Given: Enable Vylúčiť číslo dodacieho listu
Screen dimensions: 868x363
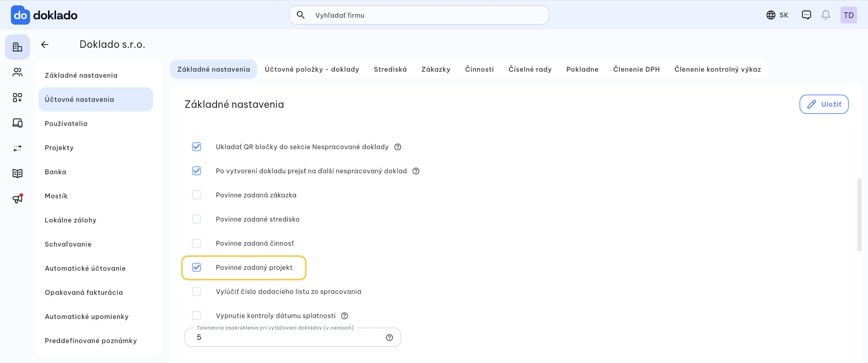Looking at the screenshot, I should (x=196, y=291).
